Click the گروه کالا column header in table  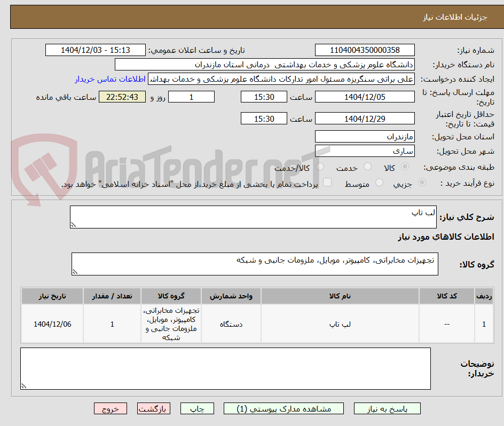[x=171, y=296]
